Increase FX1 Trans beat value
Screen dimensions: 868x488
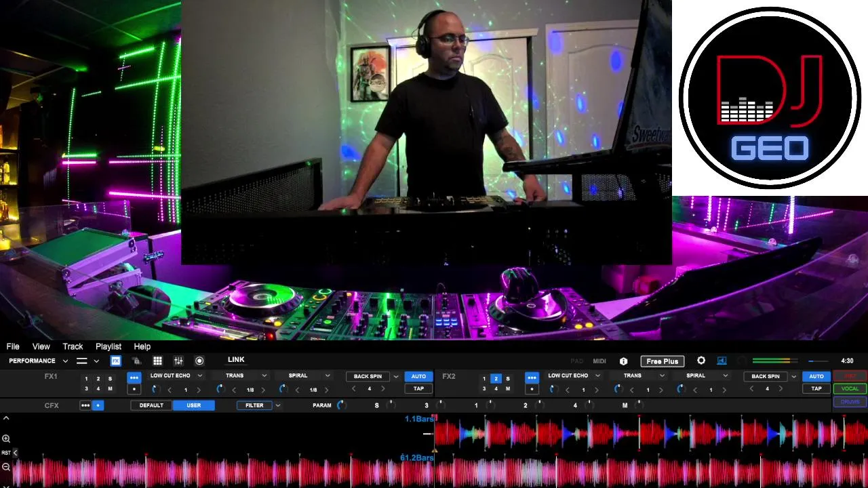263,390
